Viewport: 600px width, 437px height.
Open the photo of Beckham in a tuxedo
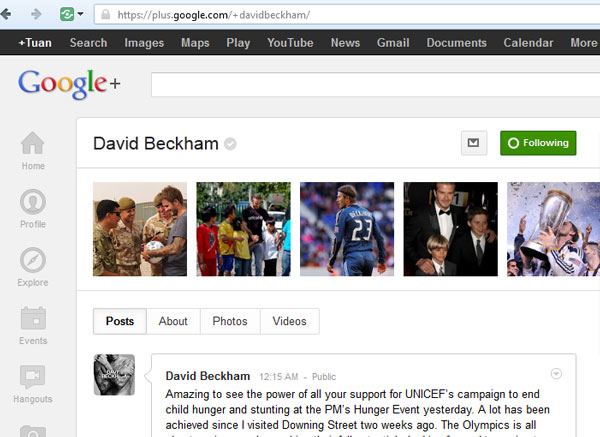click(450, 229)
